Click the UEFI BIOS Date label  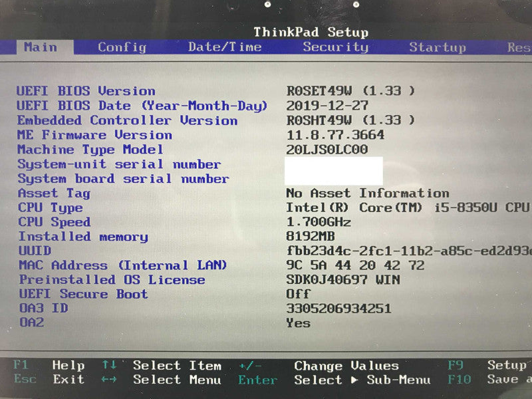click(142, 106)
